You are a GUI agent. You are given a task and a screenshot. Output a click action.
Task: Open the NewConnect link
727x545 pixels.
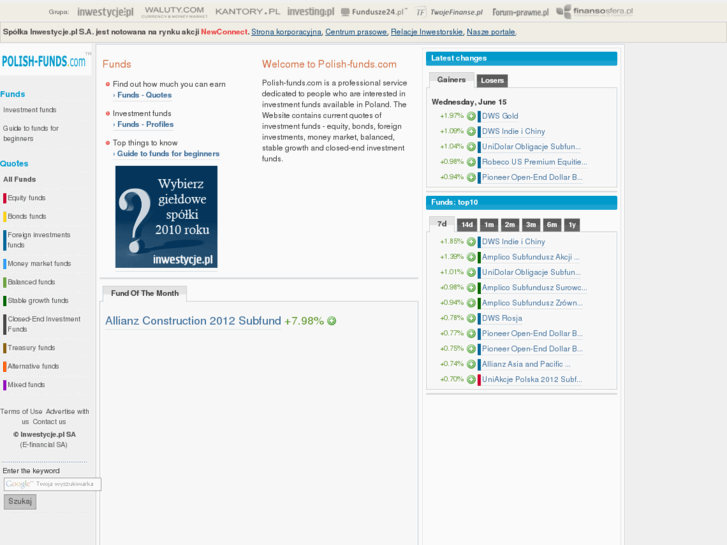coord(224,32)
